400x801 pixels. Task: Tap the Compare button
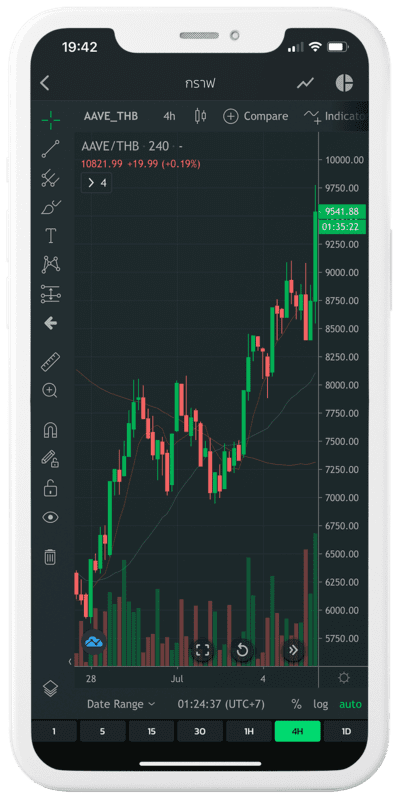tap(256, 116)
